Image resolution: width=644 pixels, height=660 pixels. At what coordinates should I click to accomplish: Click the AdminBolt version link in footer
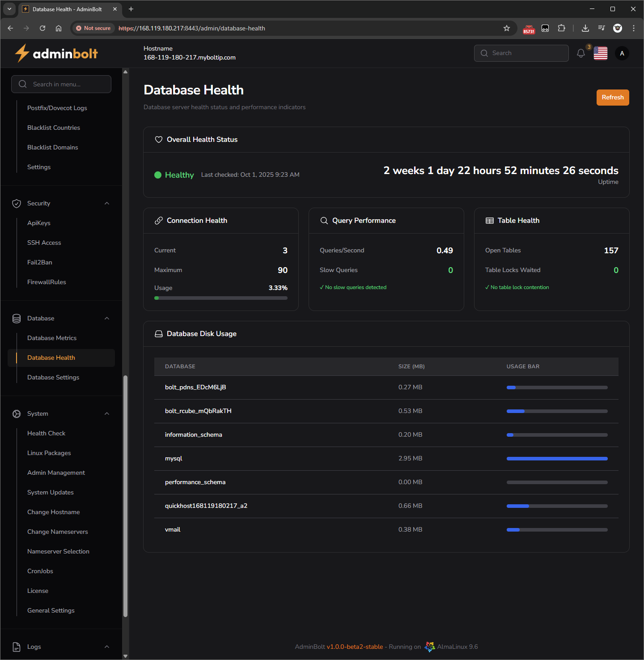coord(355,647)
